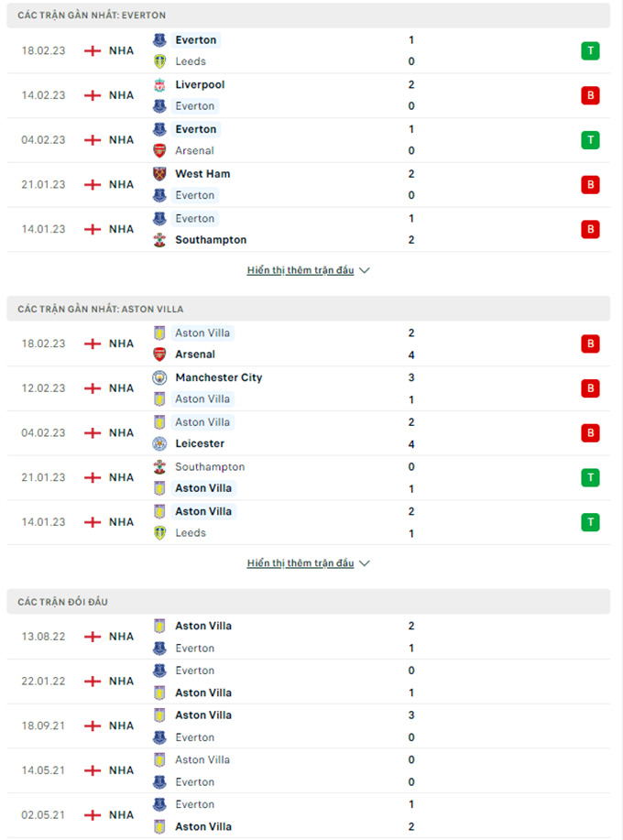Select the 'Các trận đối đầu' section header
The image size is (623, 840).
tap(309, 602)
